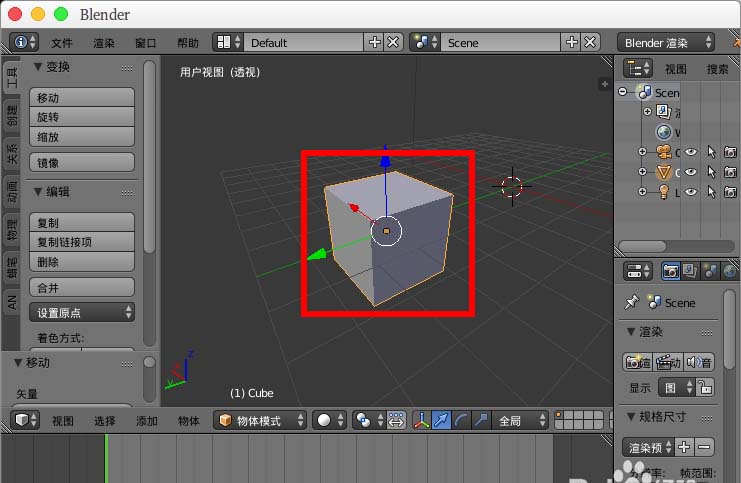Add a new screen layout with plus button
The image size is (741, 483).
pyautogui.click(x=374, y=43)
